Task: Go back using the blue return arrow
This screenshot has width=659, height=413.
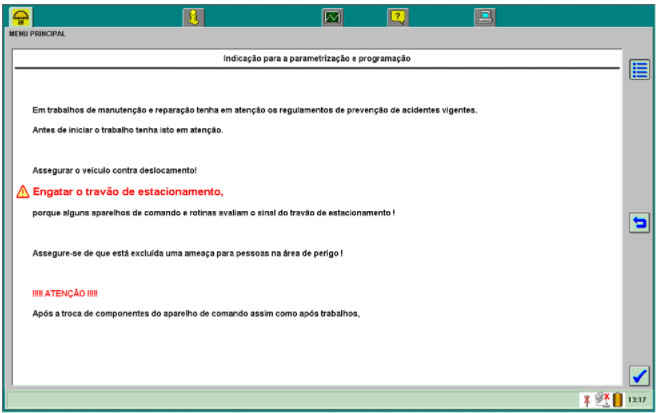Action: coord(639,222)
